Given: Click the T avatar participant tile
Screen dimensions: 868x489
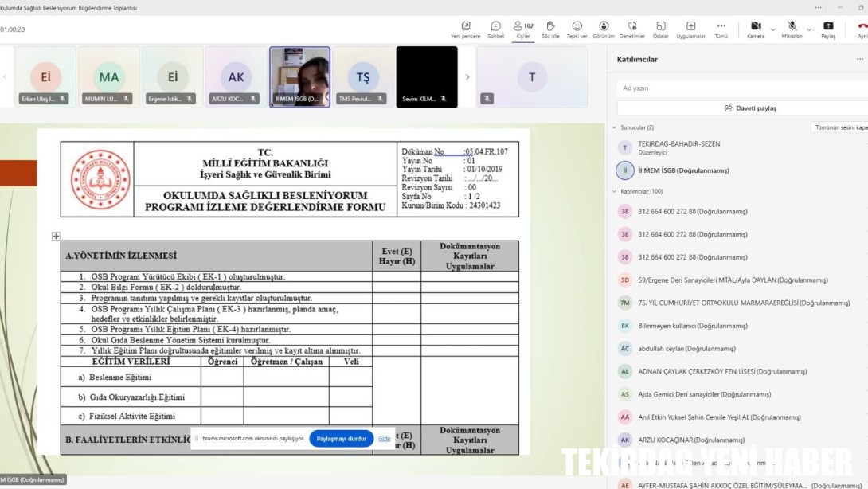Looking at the screenshot, I should 532,77.
